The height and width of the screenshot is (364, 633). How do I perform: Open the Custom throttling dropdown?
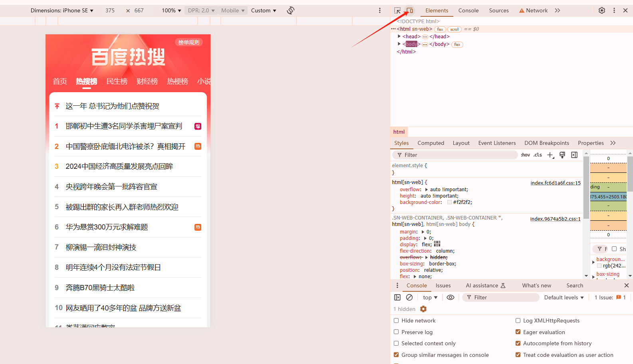[x=264, y=10]
